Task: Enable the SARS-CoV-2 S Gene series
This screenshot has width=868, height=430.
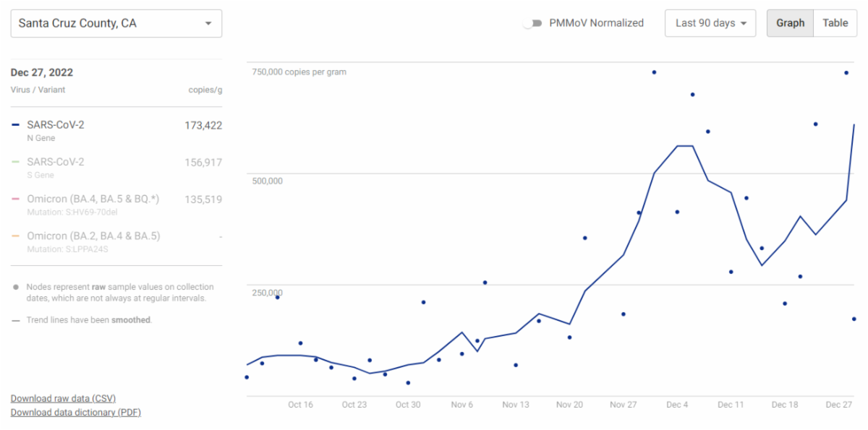Action: click(56, 162)
